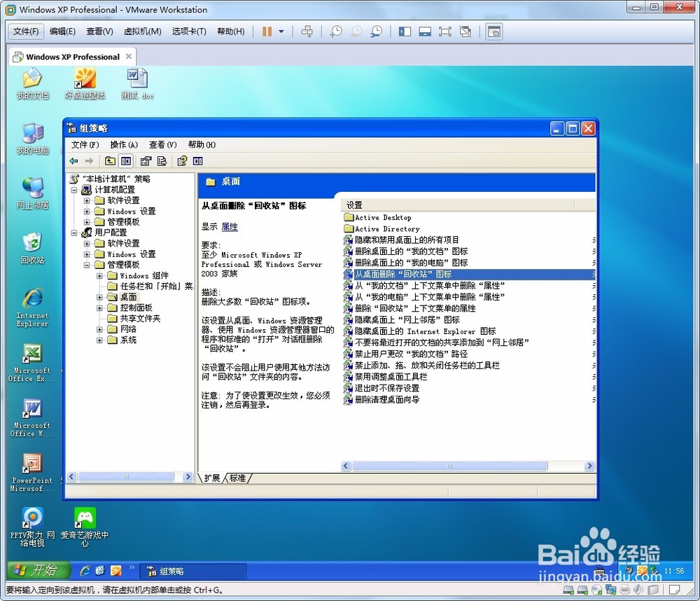This screenshot has width=700, height=601.
Task: Collapse 计算机配置 tree node
Action: click(x=75, y=190)
